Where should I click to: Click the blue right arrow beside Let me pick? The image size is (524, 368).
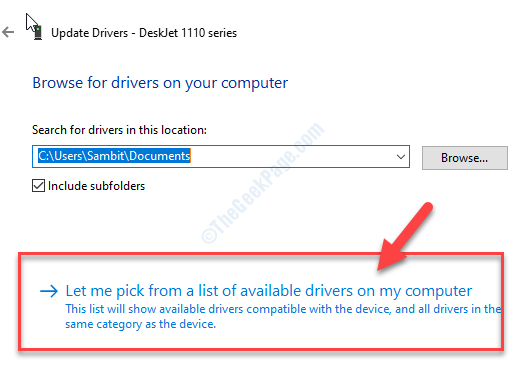coord(49,291)
